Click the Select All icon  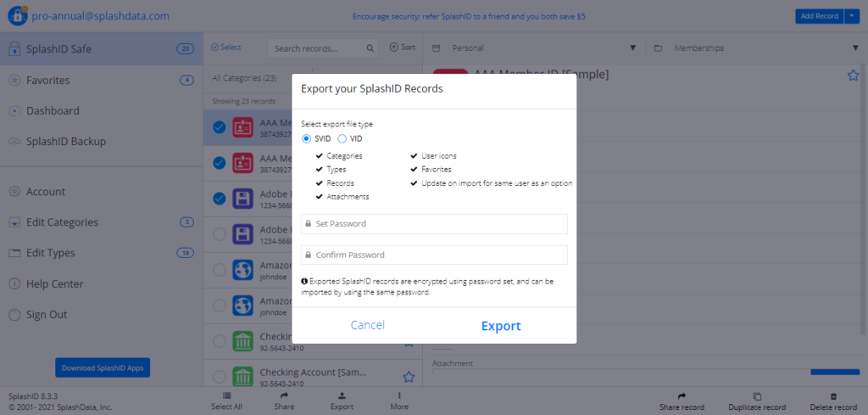click(226, 395)
